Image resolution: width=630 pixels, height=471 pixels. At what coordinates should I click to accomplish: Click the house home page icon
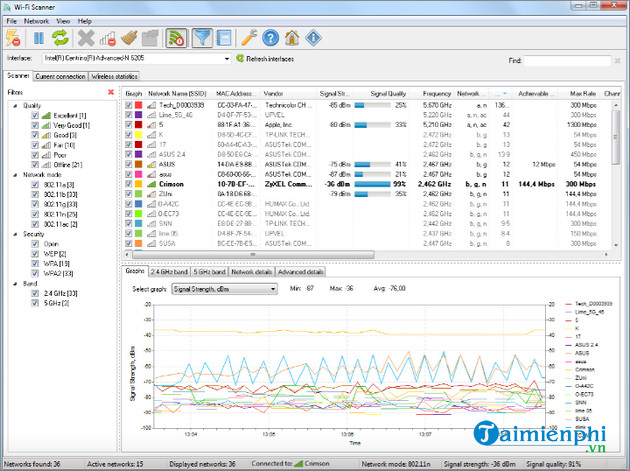click(291, 38)
